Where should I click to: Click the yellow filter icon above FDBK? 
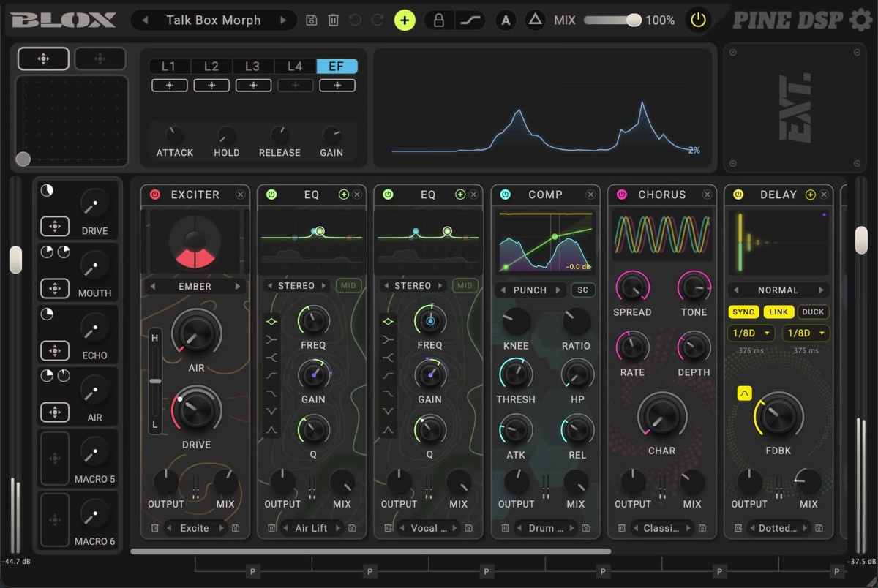pos(744,393)
